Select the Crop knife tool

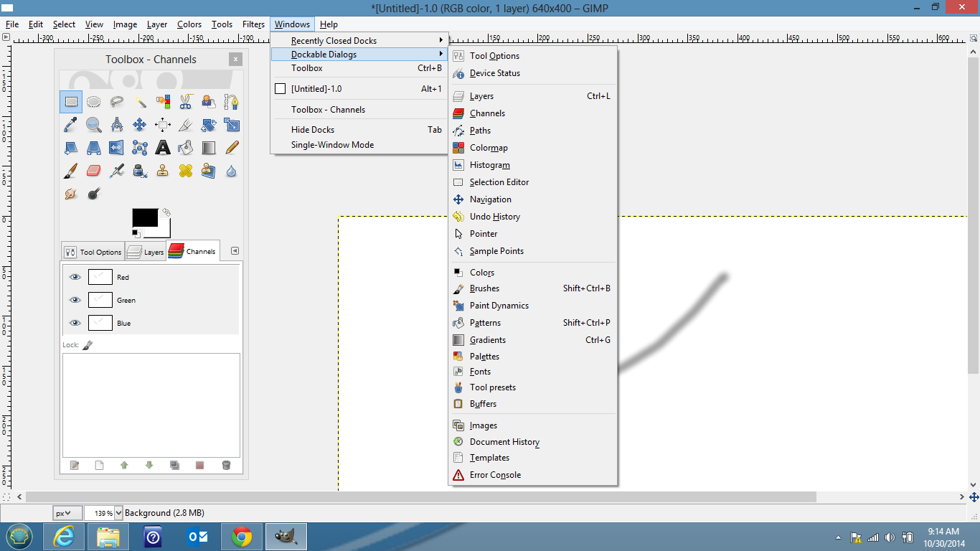186,125
